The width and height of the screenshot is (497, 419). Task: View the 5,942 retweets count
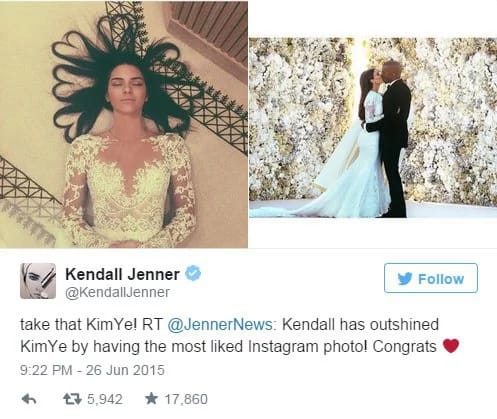pyautogui.click(x=105, y=399)
